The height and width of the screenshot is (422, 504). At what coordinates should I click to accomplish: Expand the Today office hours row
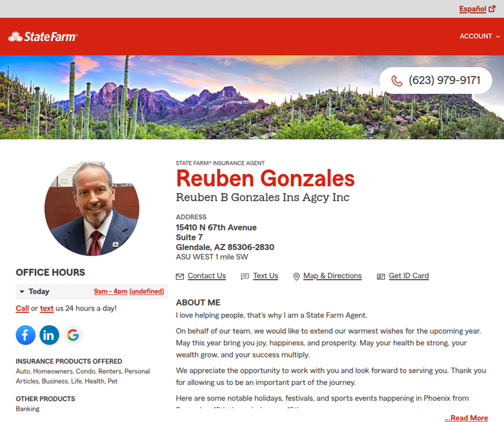[22, 292]
